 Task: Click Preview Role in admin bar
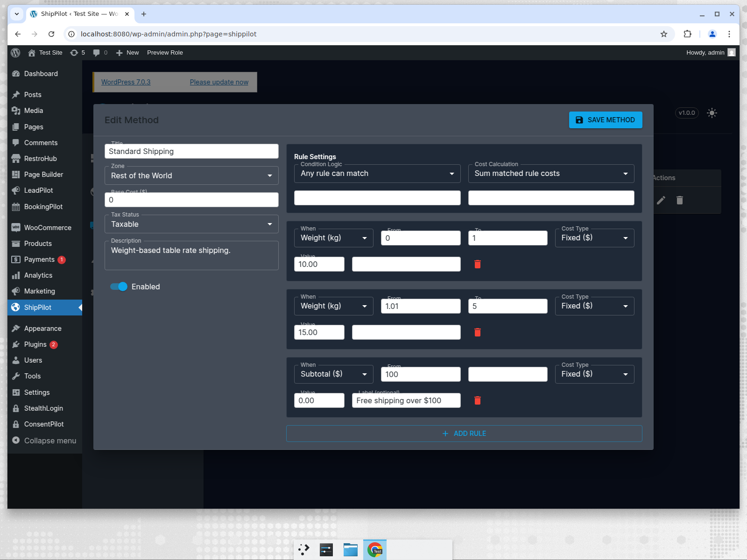(x=165, y=53)
